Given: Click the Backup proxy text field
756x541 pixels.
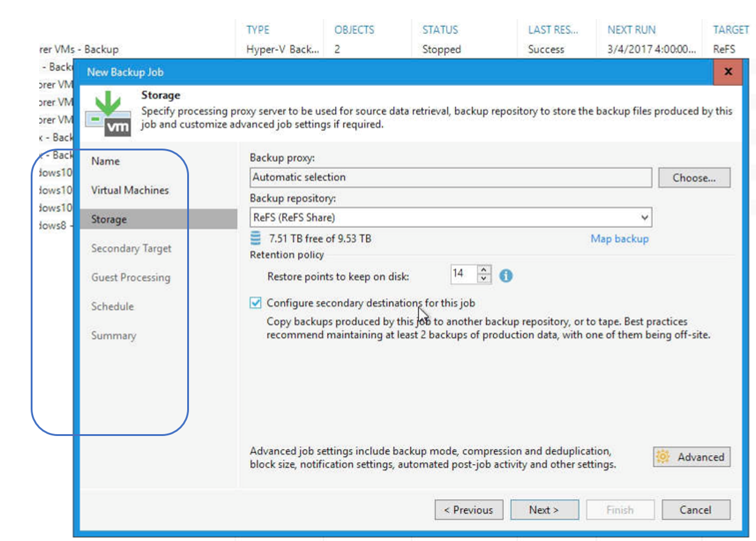Looking at the screenshot, I should click(x=450, y=177).
